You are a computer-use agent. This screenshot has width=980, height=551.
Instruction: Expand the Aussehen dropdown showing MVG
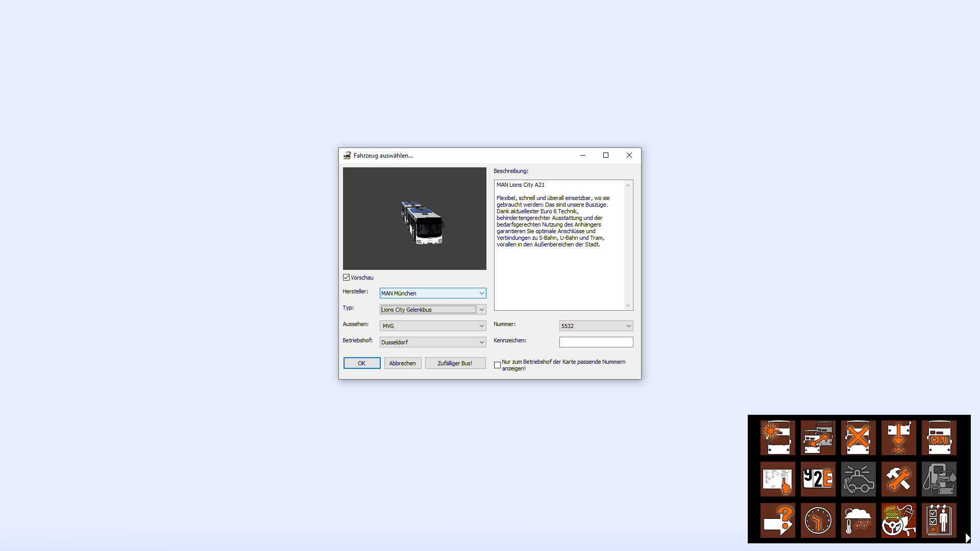433,326
